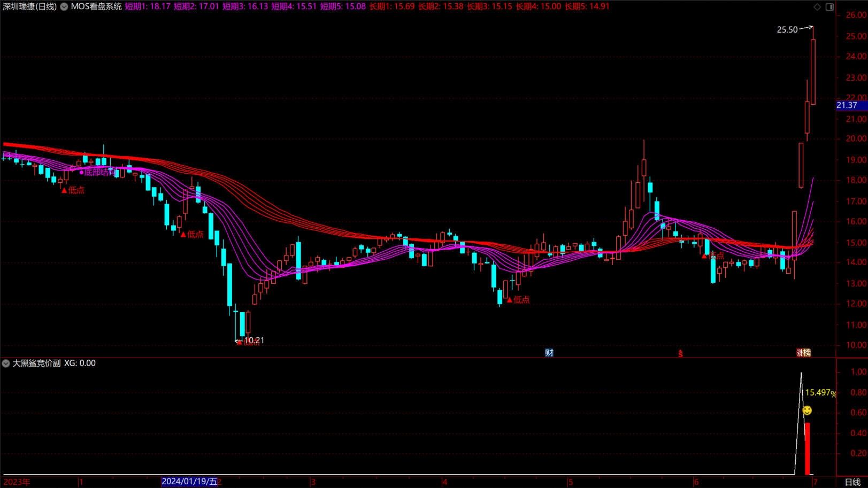This screenshot has width=868, height=488.
Task: Click the 涨榜 marker near July
Action: coord(804,353)
